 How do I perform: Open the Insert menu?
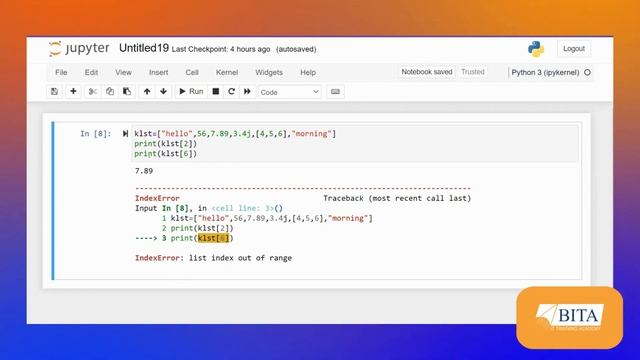point(158,72)
